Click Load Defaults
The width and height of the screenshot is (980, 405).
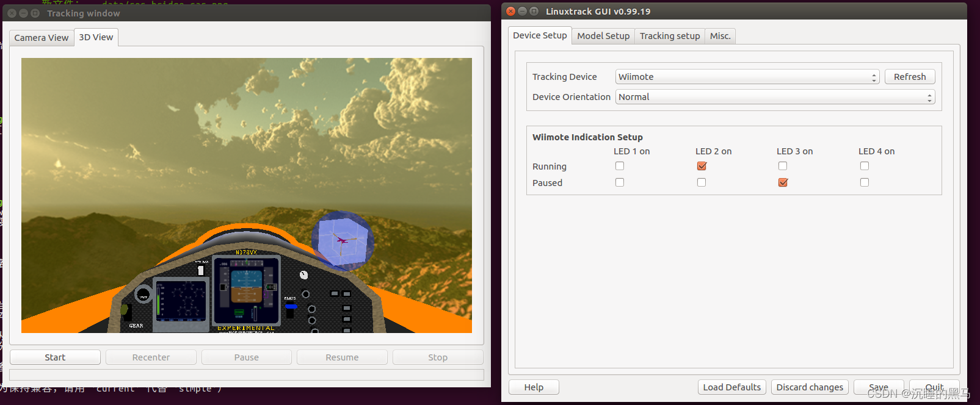click(x=732, y=387)
